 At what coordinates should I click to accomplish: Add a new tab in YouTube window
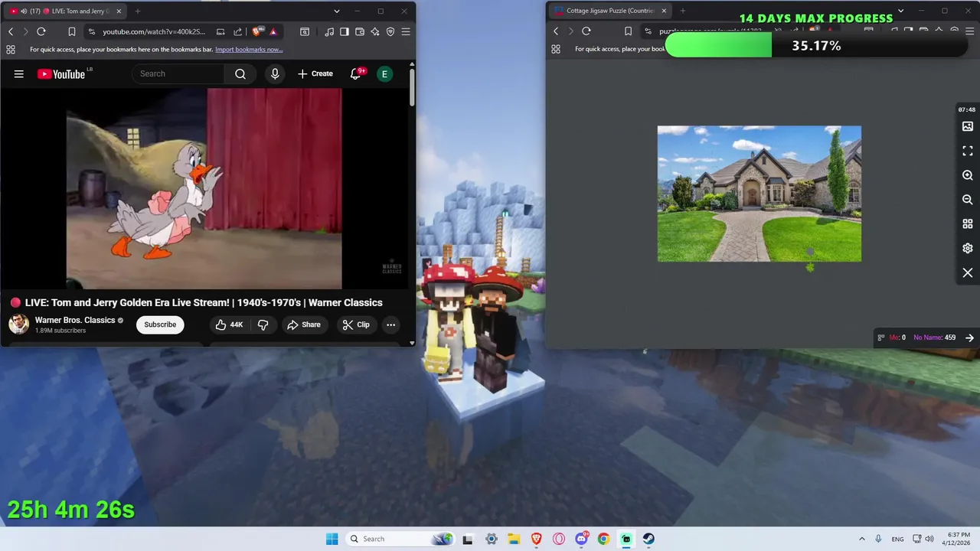(x=138, y=11)
